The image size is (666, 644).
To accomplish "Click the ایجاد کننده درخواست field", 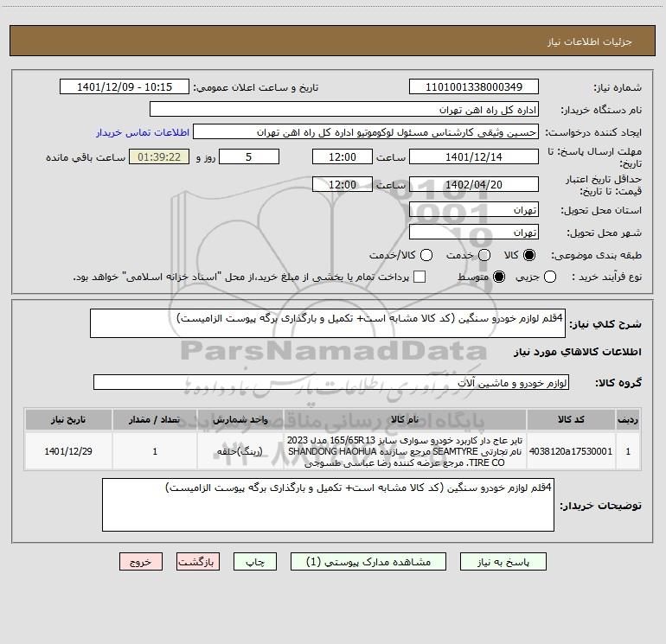I will [366, 132].
